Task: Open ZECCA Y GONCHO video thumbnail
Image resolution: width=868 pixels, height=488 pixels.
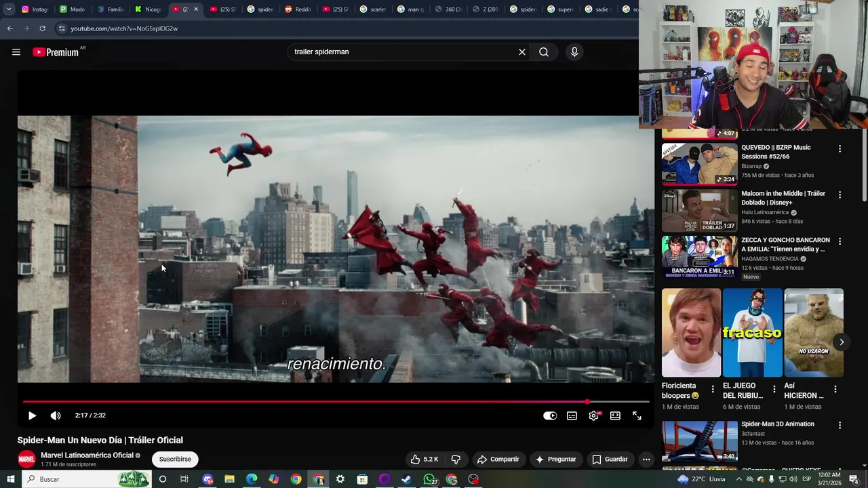Action: pyautogui.click(x=699, y=256)
